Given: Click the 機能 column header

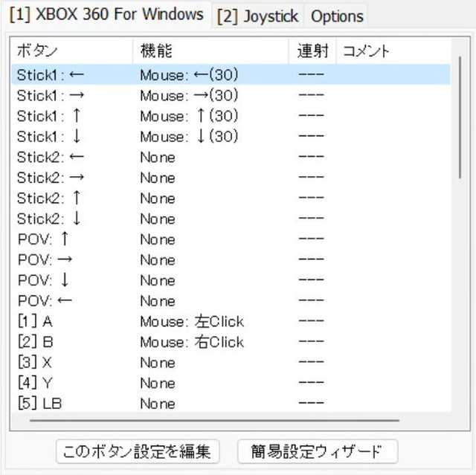Looking at the screenshot, I should pos(210,51).
